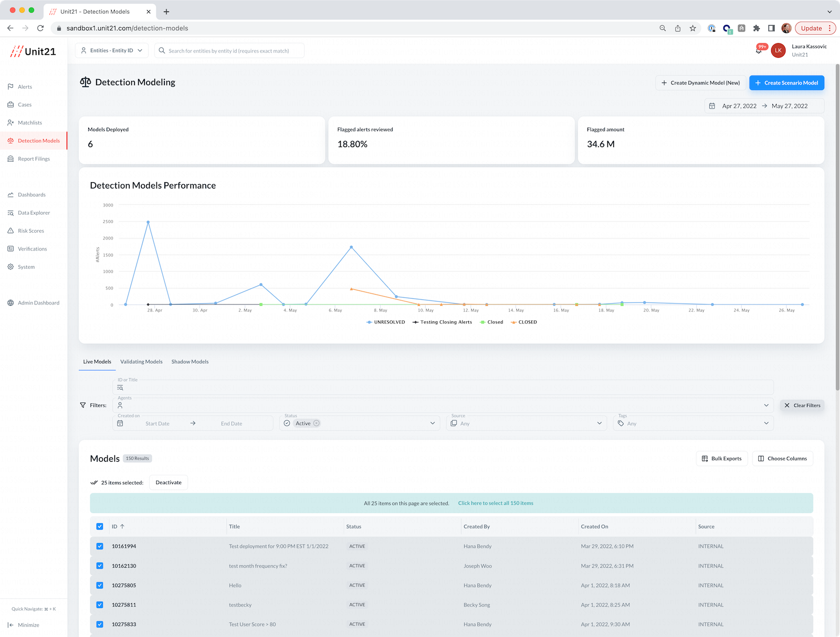This screenshot has width=840, height=637.
Task: Click the Matchlists sidebar icon
Action: 10,123
